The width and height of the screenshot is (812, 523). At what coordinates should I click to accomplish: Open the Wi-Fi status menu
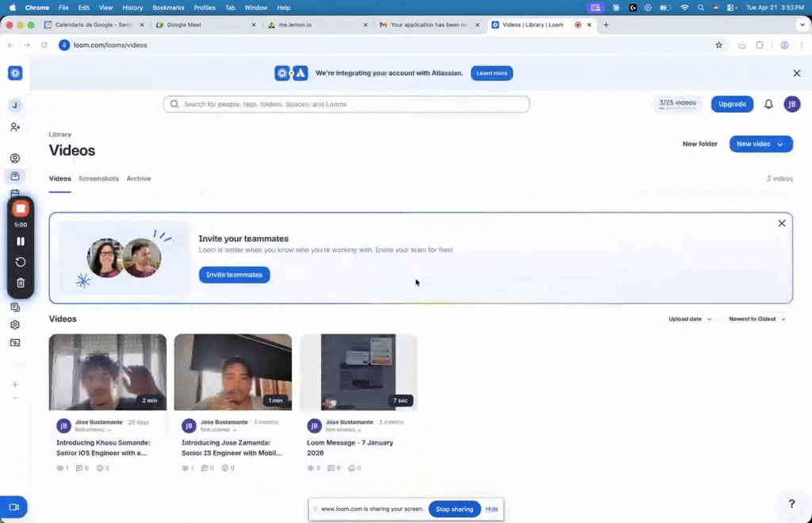684,8
